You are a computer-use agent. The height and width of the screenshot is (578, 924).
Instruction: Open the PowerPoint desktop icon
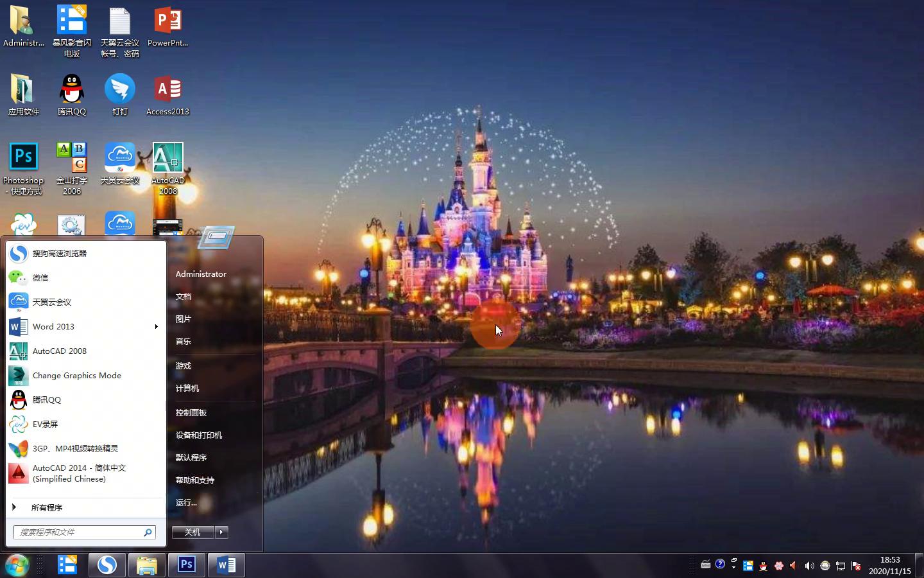[167, 21]
